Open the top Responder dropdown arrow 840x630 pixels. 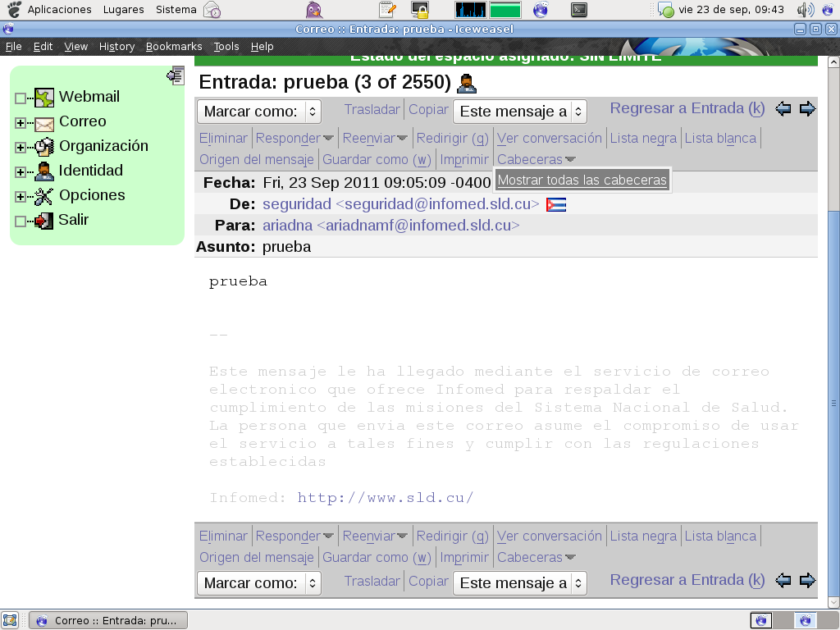pyautogui.click(x=328, y=139)
